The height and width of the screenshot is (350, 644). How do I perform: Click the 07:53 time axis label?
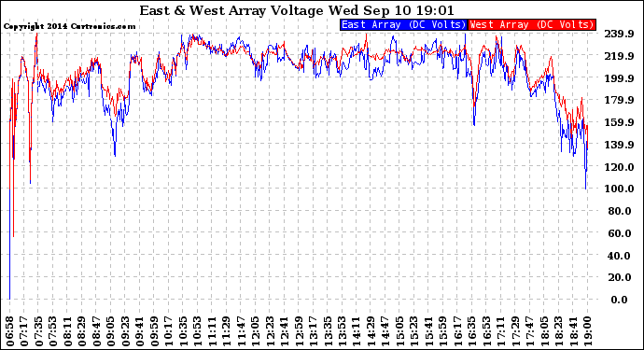(53, 331)
